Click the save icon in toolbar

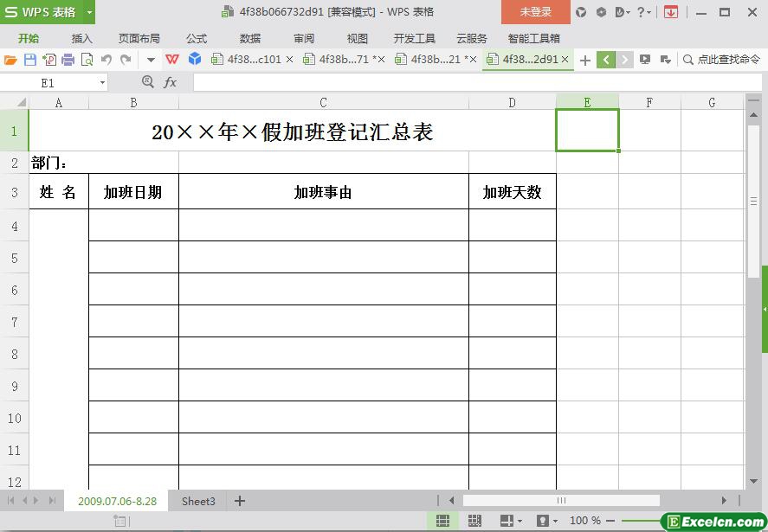pos(29,60)
